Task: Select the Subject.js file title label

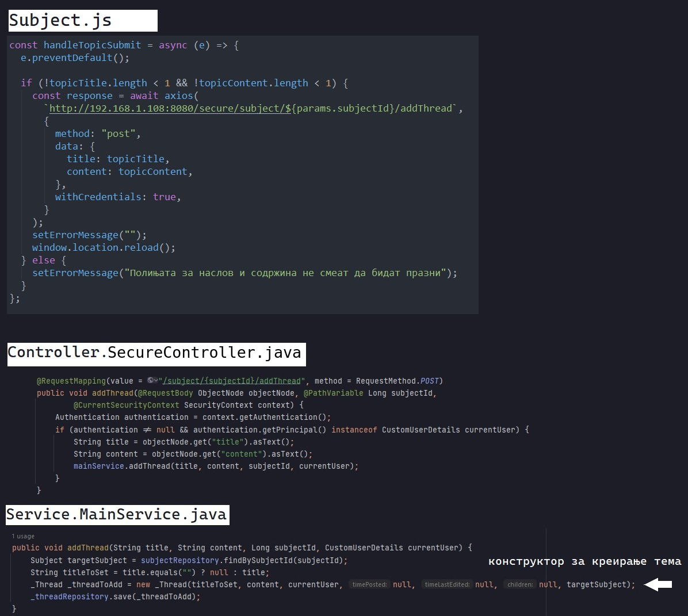Action: 60,21
